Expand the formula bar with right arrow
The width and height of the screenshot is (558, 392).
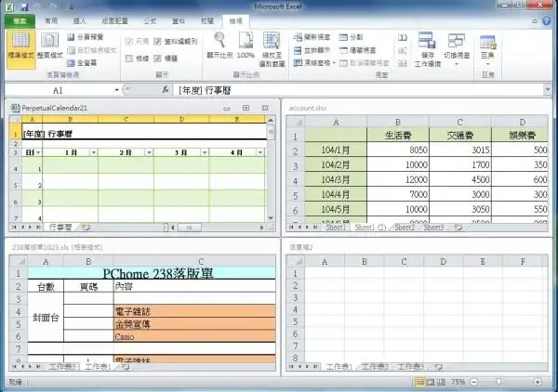pos(548,90)
